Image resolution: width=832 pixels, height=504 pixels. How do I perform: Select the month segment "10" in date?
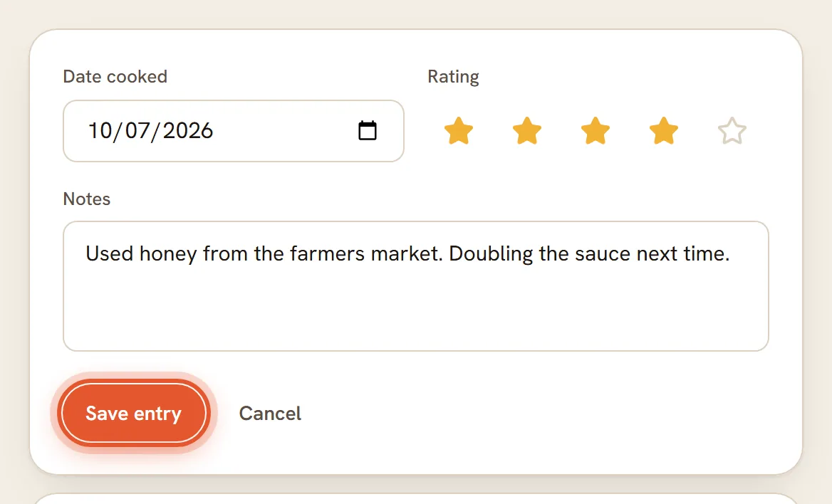100,130
